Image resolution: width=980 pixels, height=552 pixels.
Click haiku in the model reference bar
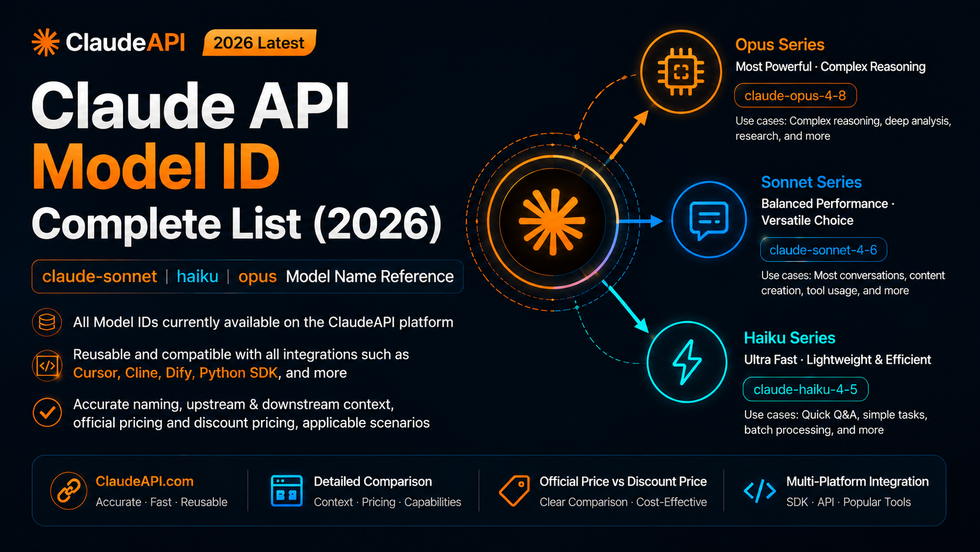point(198,276)
